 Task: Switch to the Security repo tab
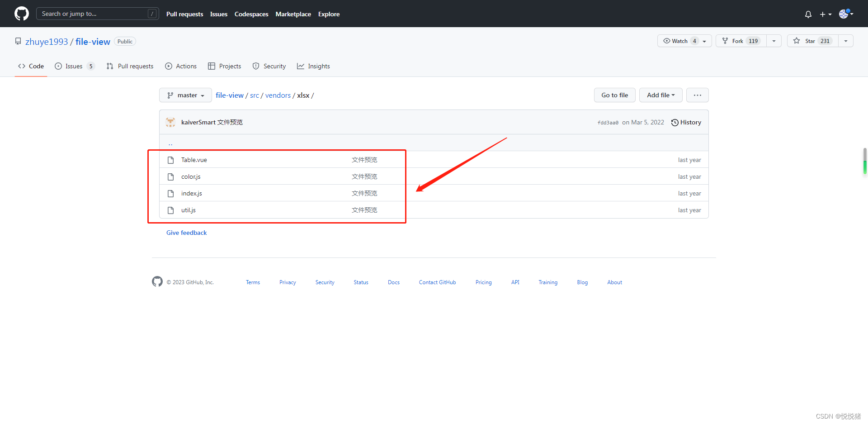(269, 66)
